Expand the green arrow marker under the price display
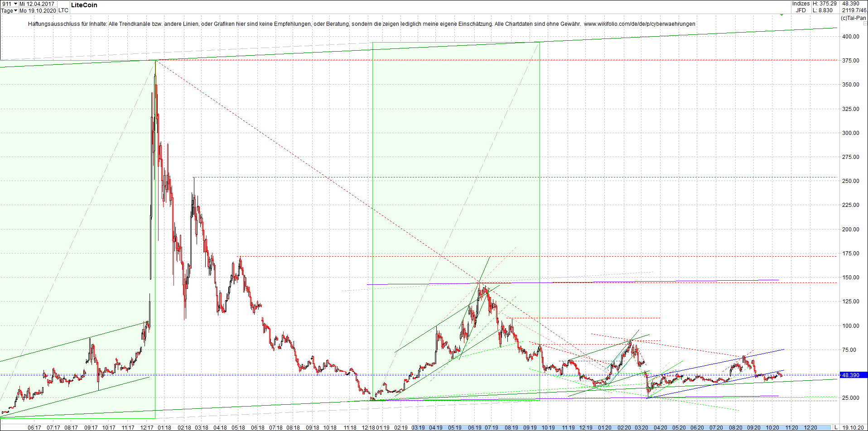This screenshot has height=431, width=868. click(781, 15)
